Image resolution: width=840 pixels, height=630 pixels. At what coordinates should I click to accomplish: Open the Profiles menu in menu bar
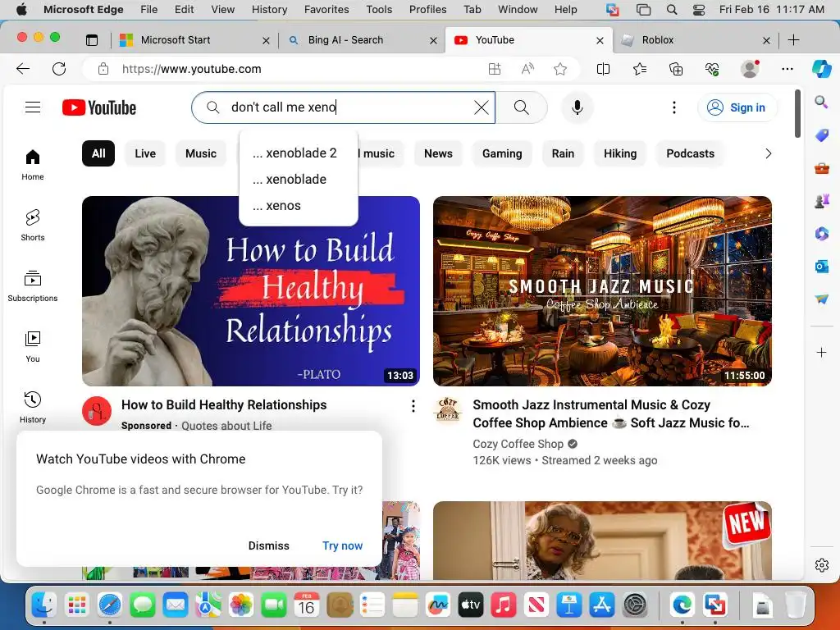pos(427,9)
